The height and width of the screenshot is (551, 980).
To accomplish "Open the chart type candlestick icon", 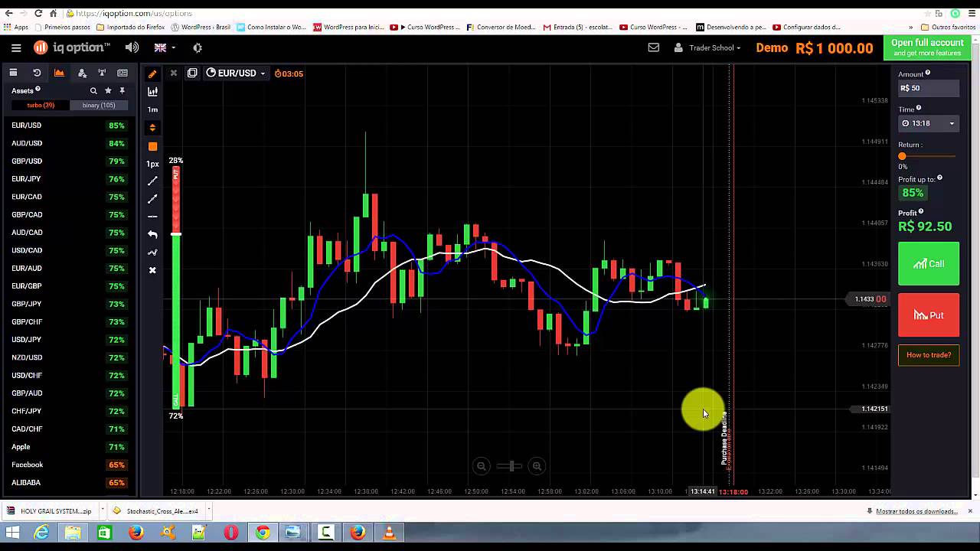I will pos(152,91).
